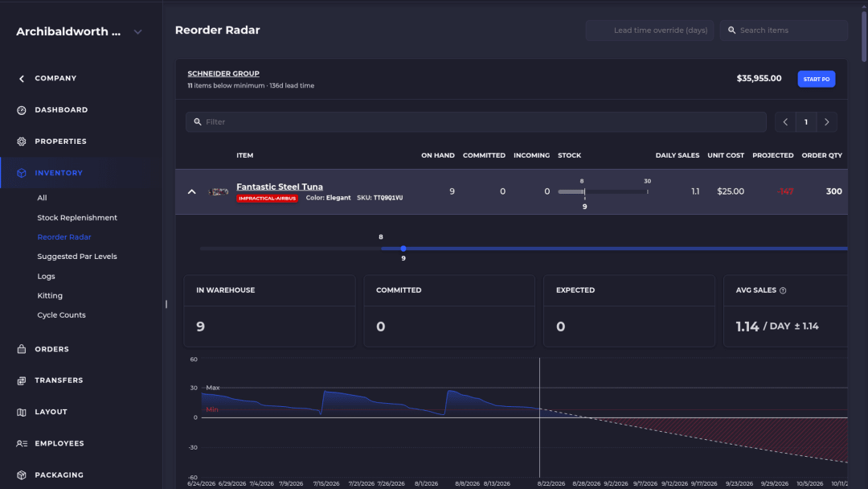The image size is (868, 489).
Task: Click the In Warehouse card
Action: pos(269,310)
